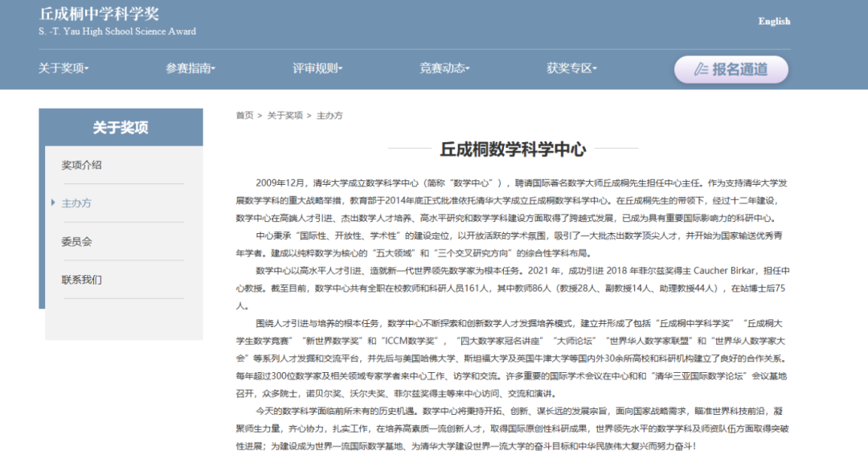This screenshot has width=868, height=463.
Task: Click the 关于奖项 sidebar header
Action: point(121,128)
